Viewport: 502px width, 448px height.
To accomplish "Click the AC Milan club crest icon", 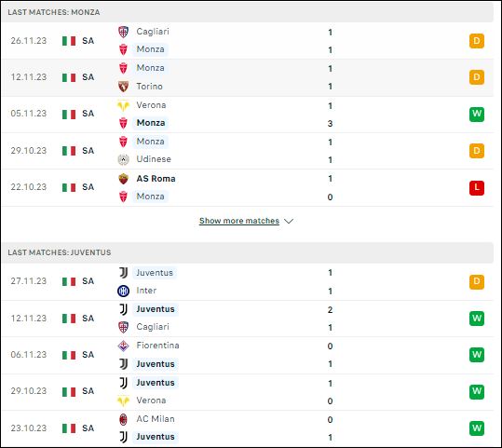I will [x=123, y=419].
